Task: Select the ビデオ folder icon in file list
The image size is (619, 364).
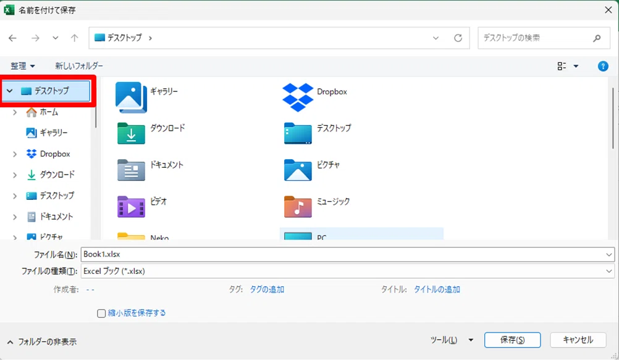Action: (131, 207)
